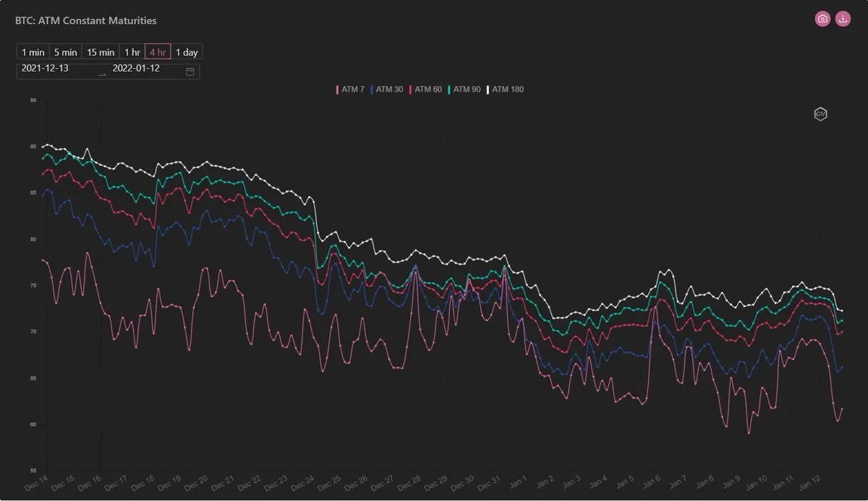This screenshot has height=501, width=868.
Task: Select the 1 hr interval
Action: pos(132,52)
